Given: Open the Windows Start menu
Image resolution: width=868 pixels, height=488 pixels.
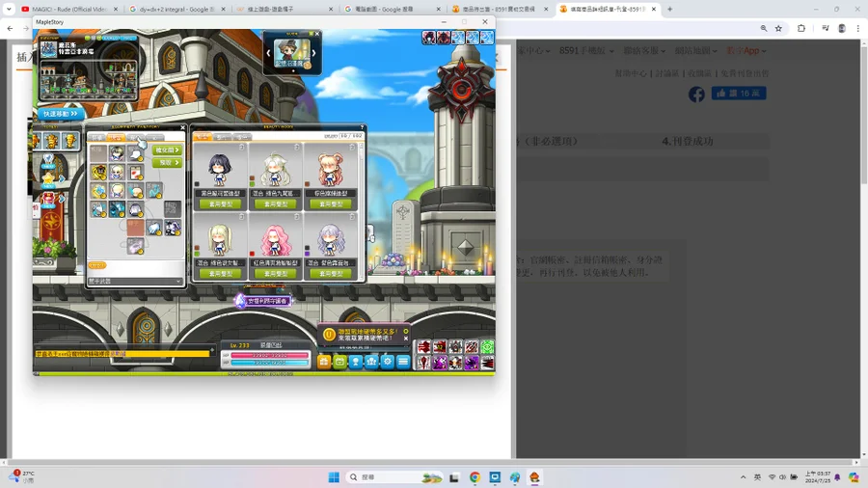Looking at the screenshot, I should pos(334,477).
